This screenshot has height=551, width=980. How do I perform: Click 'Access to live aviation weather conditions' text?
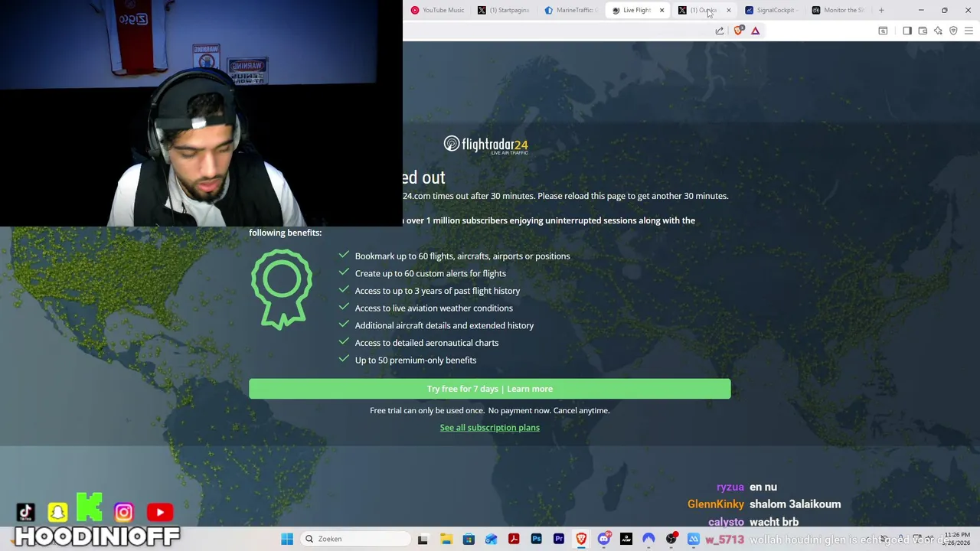pos(434,308)
